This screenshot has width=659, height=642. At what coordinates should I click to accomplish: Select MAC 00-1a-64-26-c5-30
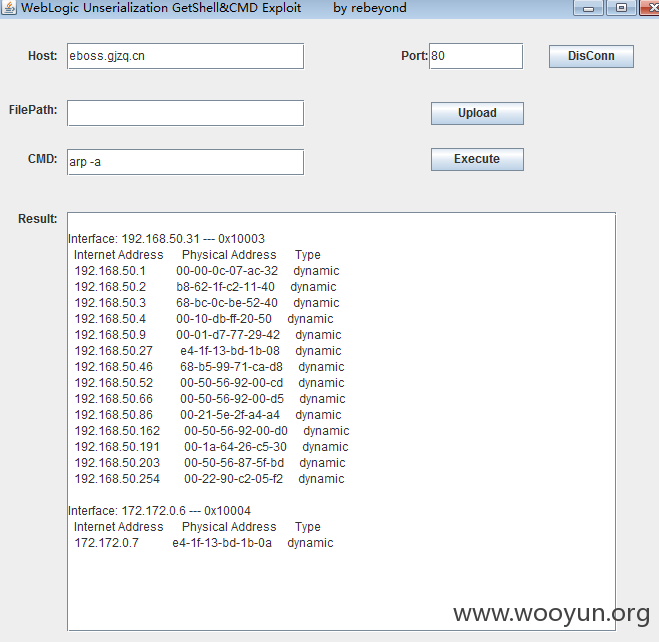[235, 447]
